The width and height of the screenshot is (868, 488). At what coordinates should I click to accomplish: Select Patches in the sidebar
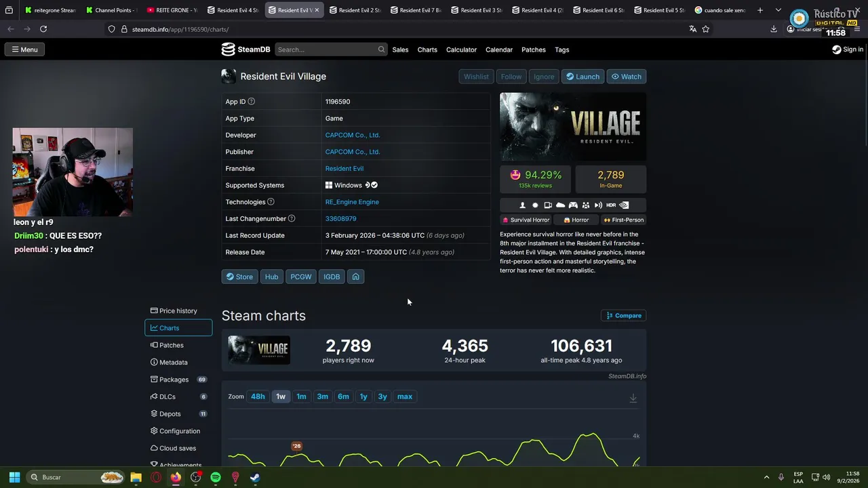tap(178, 345)
